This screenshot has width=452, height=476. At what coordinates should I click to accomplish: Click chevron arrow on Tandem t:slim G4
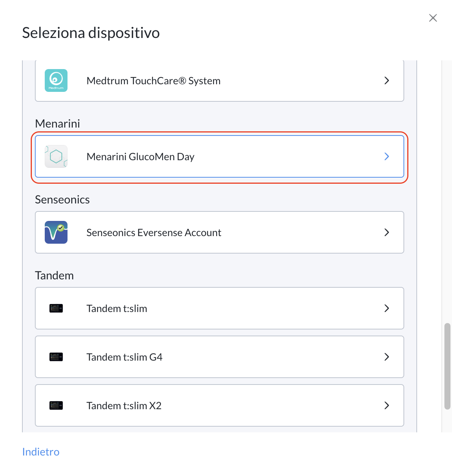[387, 357]
